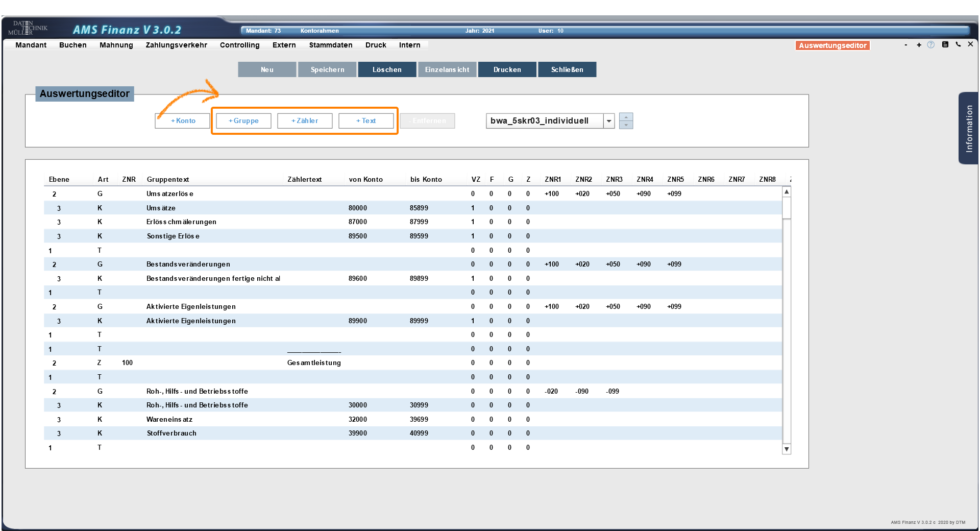The width and height of the screenshot is (980, 531).
Task: Step up with spinner up arrow
Action: tap(626, 117)
